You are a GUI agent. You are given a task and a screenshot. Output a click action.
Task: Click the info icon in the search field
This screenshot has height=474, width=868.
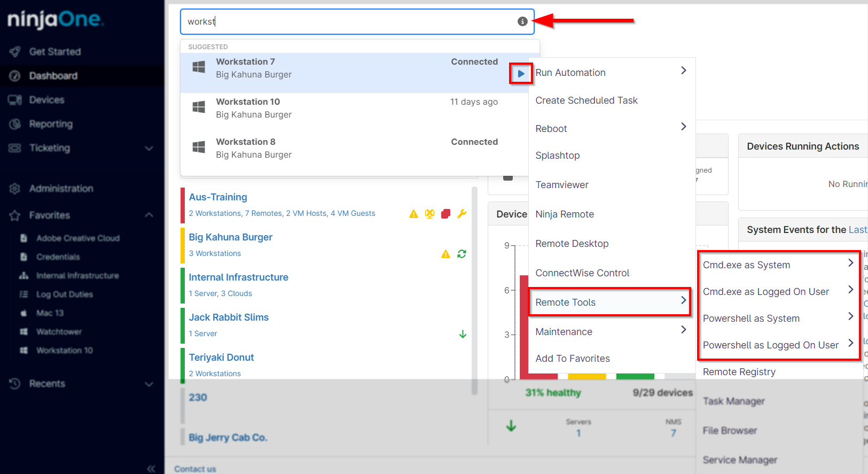[522, 21]
